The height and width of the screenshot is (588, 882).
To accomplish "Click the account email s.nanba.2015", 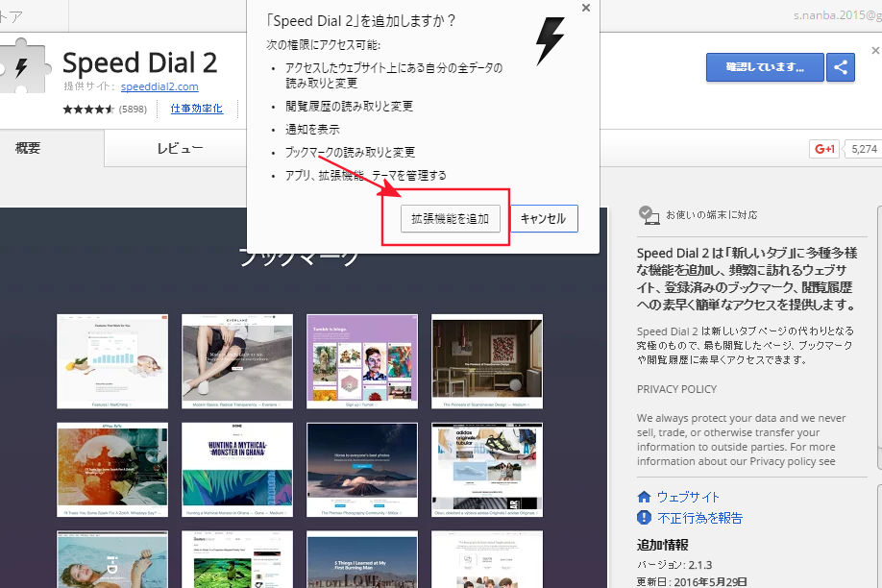I will click(x=838, y=15).
